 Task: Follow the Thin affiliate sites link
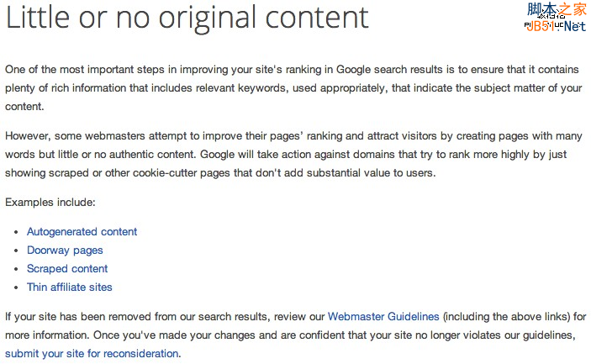coord(69,287)
